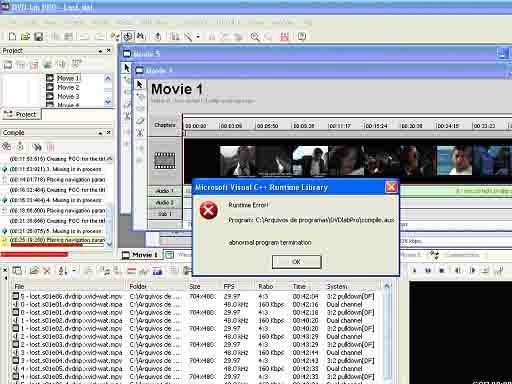
Task: Close the Compile panel
Action: point(109,133)
